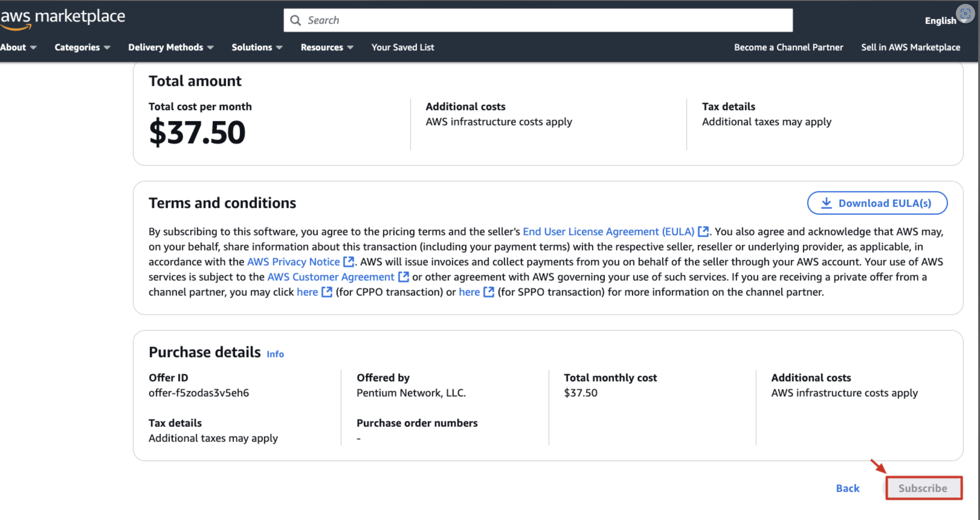Open Your Saved List
This screenshot has width=980, height=520.
(402, 47)
